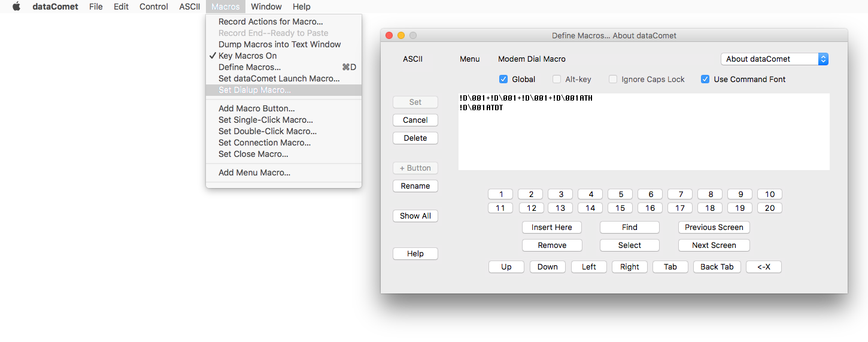Open the File menu
This screenshot has width=868, height=342.
96,7
